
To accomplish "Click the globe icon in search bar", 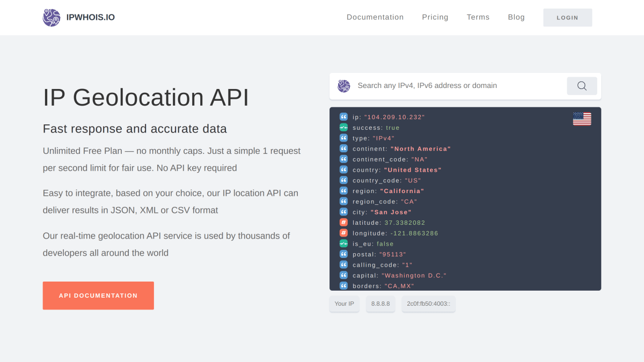I will pyautogui.click(x=343, y=86).
